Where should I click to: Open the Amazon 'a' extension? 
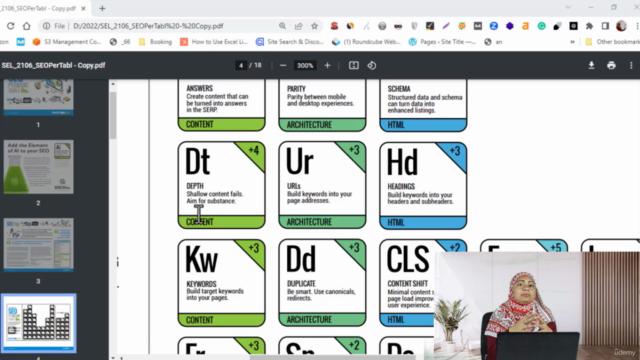coord(526,26)
